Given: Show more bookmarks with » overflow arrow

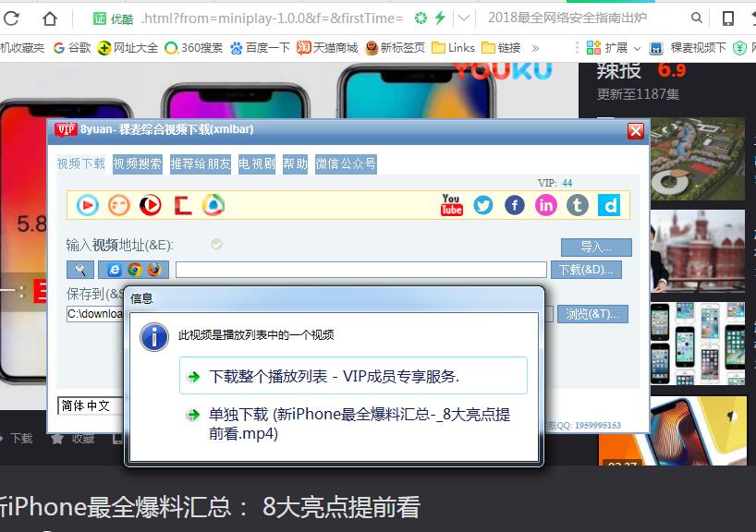Looking at the screenshot, I should pos(535,48).
